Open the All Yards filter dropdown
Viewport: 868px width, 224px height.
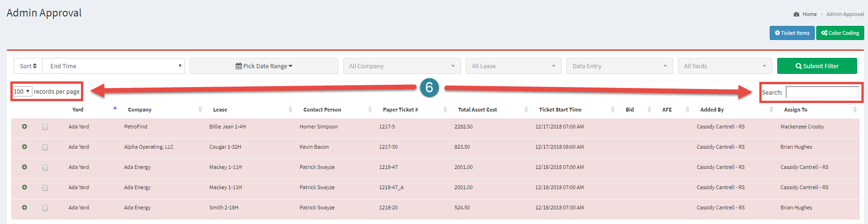tap(725, 66)
